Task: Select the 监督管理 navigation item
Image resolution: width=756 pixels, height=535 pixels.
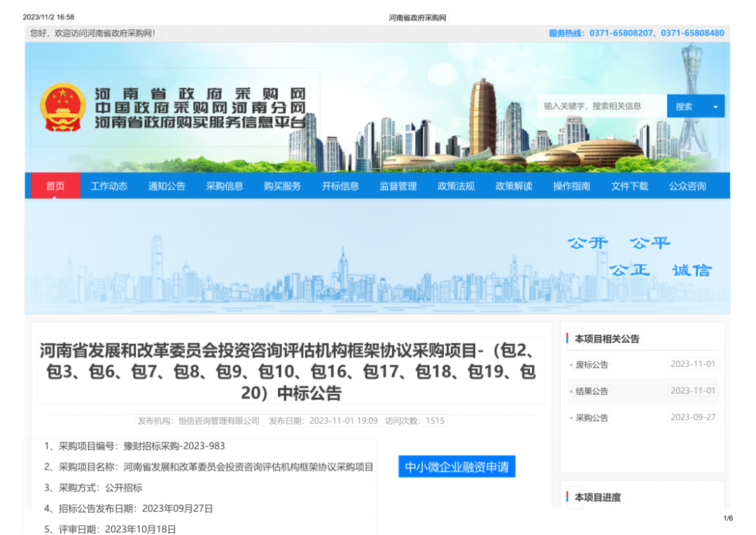Action: [398, 186]
